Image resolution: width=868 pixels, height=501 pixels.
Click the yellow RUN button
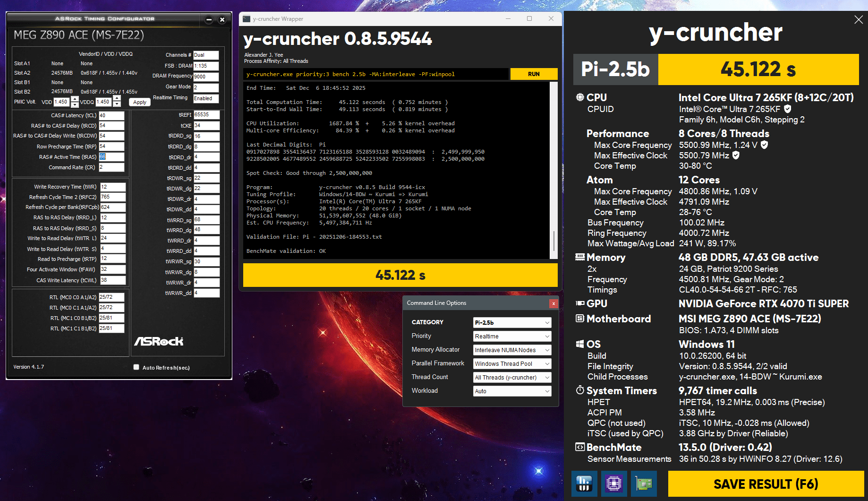point(534,74)
